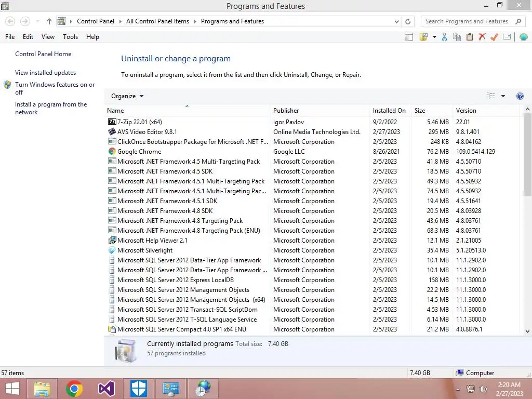This screenshot has width=532, height=399.
Task: Click the envelope toolbar icon
Action: pyautogui.click(x=507, y=37)
